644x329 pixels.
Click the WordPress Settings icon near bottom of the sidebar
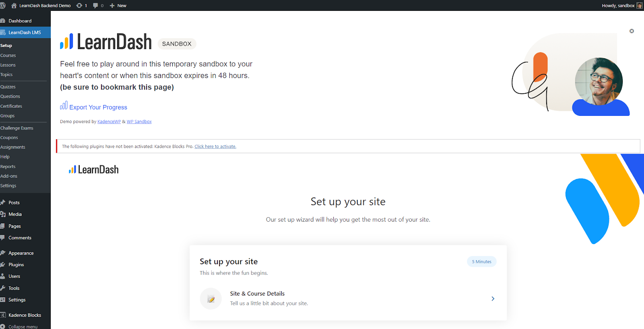click(x=3, y=300)
